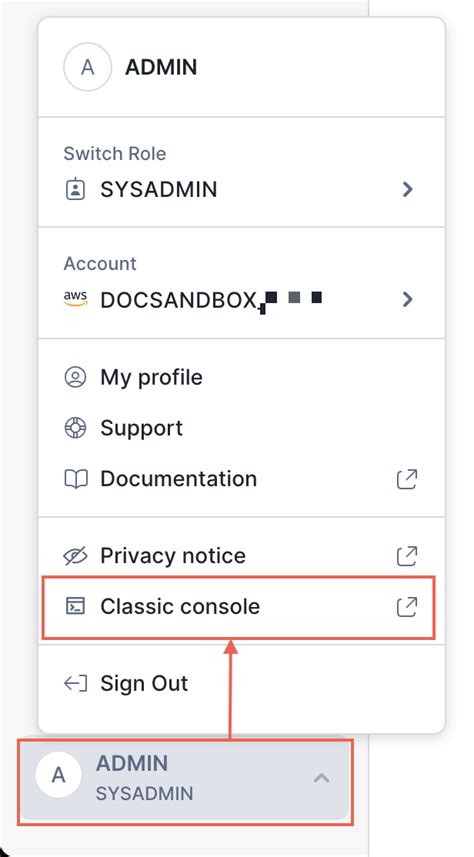
Task: Click the Sign Out text
Action: 144,683
